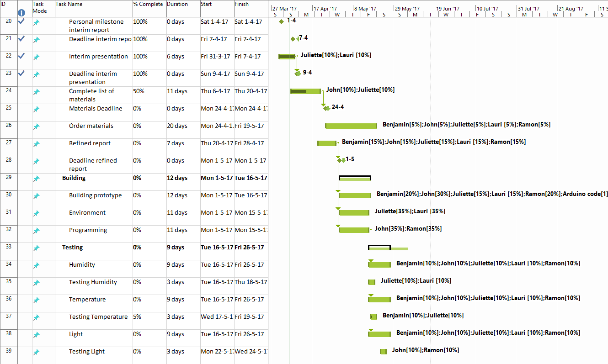The width and height of the screenshot is (608, 364).
Task: Click the Start date cell for Programming
Action: [217, 230]
